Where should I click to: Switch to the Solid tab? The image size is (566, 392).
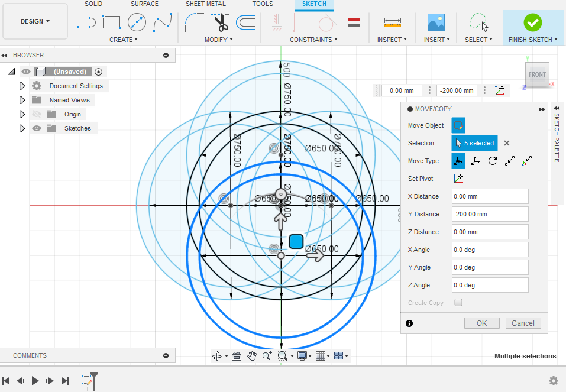pyautogui.click(x=93, y=4)
